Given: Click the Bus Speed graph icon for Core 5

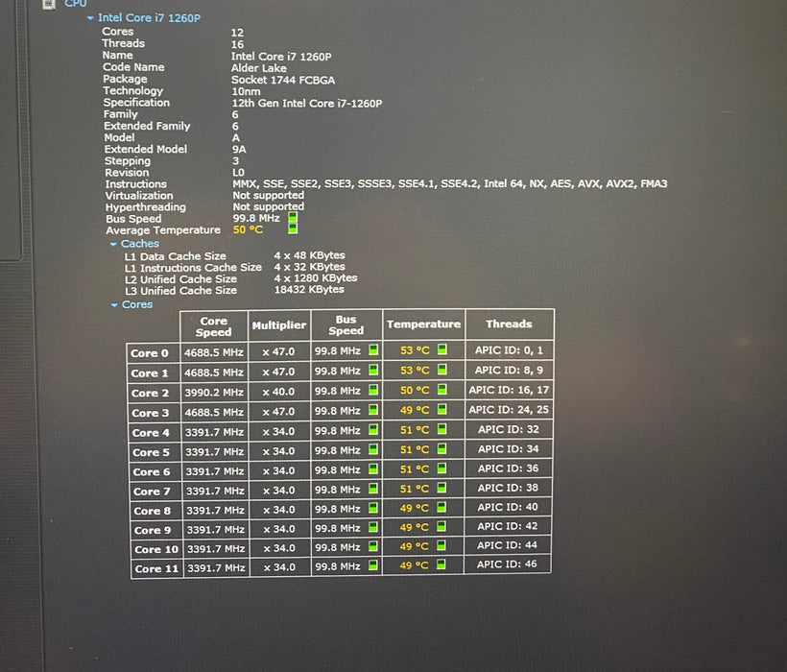Looking at the screenshot, I should 372,450.
